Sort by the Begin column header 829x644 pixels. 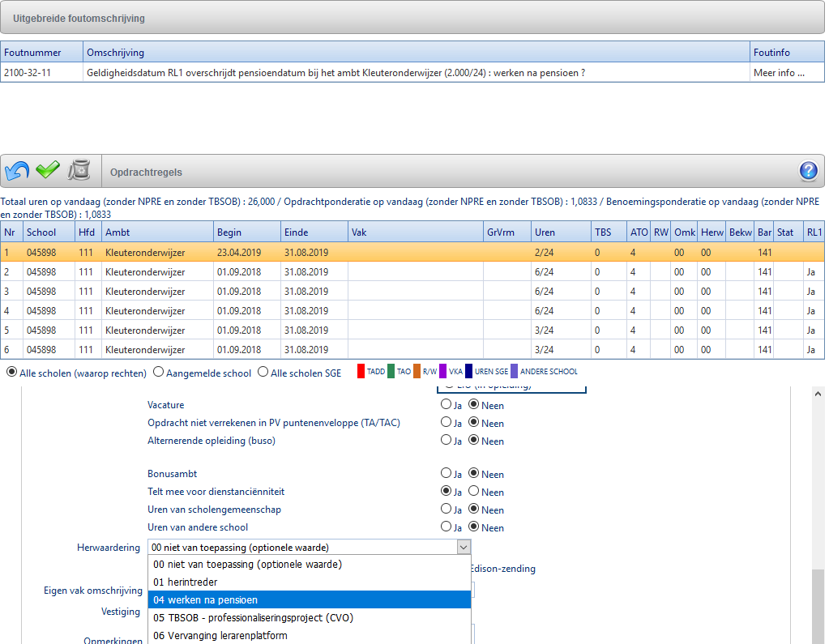point(247,232)
